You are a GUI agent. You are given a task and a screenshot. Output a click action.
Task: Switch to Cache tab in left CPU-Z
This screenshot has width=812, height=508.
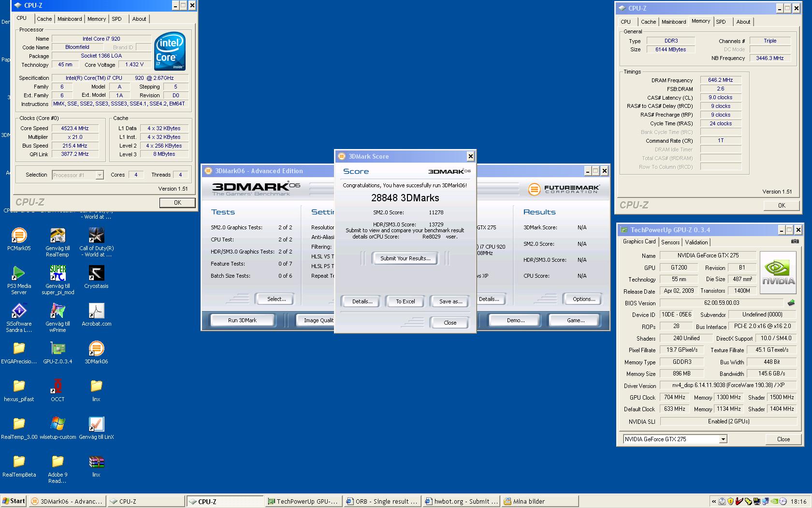44,19
